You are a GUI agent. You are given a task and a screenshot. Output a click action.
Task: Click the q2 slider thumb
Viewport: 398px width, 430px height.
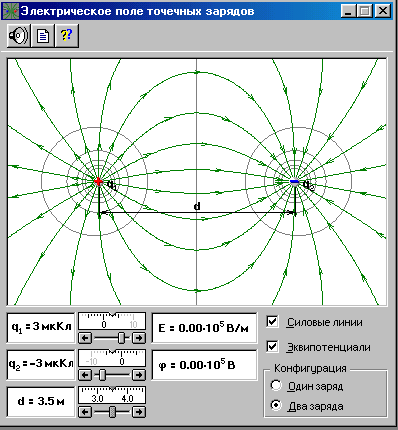point(102,375)
